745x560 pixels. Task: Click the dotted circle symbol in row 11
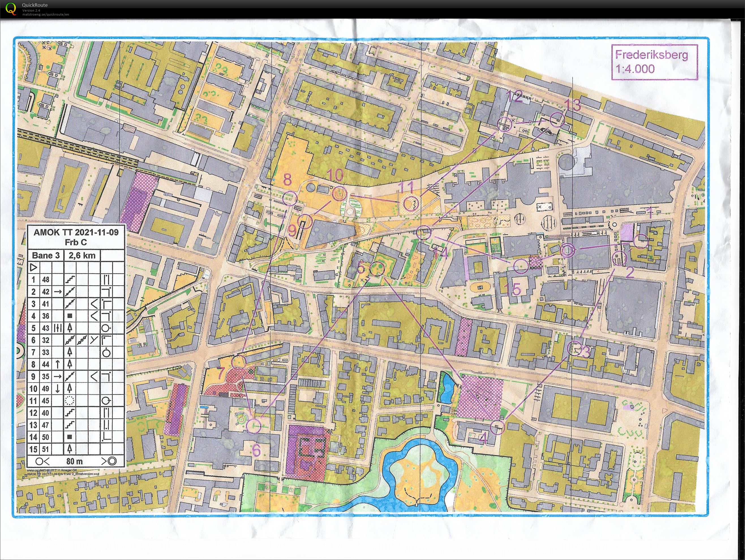[x=70, y=401]
